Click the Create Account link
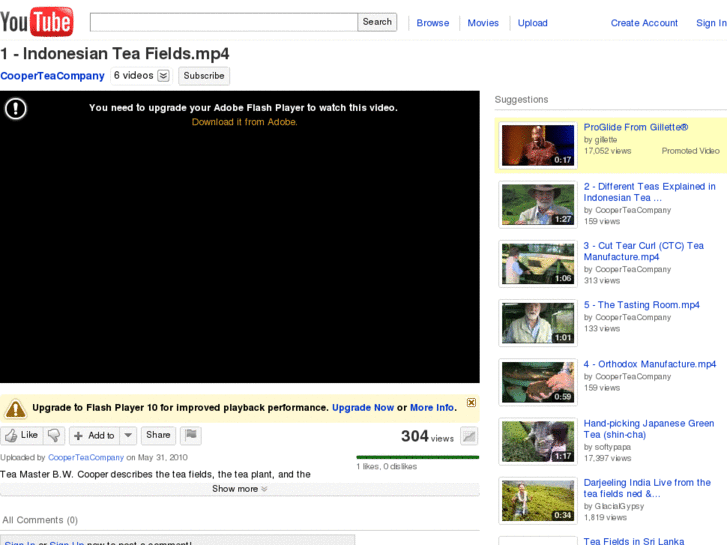Viewport: 727px width, 545px height. 644,23
